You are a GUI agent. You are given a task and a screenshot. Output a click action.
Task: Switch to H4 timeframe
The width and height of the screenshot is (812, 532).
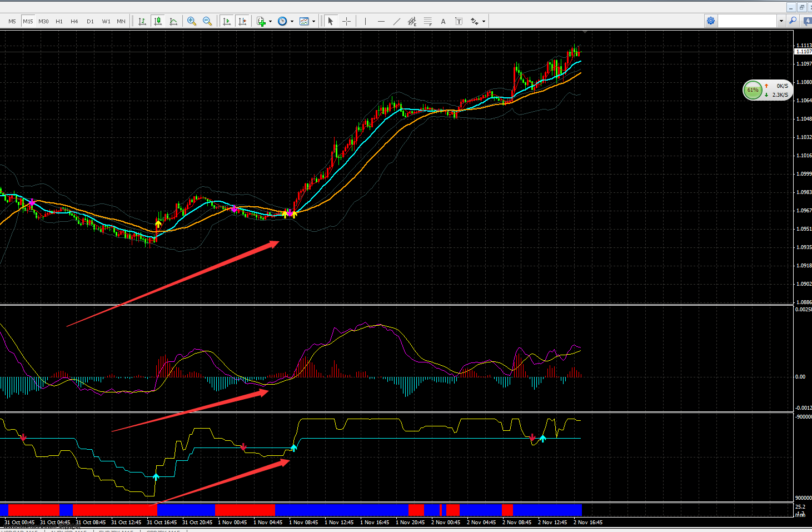coord(74,21)
